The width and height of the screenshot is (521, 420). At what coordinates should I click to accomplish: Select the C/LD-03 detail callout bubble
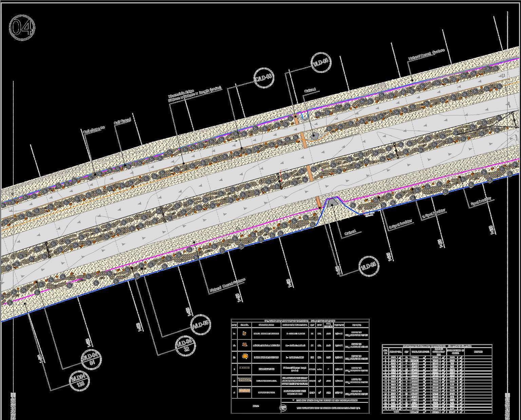point(264,78)
